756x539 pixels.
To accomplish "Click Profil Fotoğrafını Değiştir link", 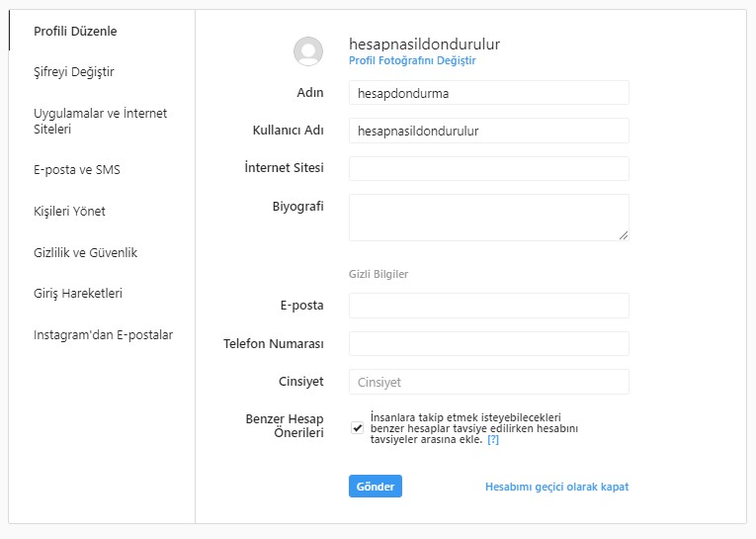I will tap(412, 60).
